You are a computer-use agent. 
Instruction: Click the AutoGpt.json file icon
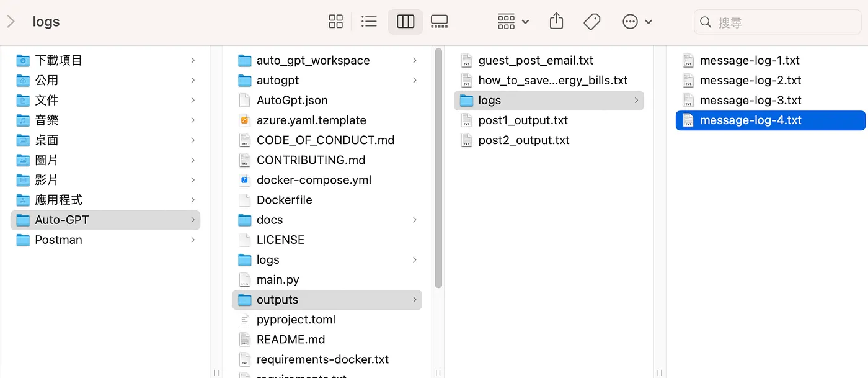coord(244,100)
